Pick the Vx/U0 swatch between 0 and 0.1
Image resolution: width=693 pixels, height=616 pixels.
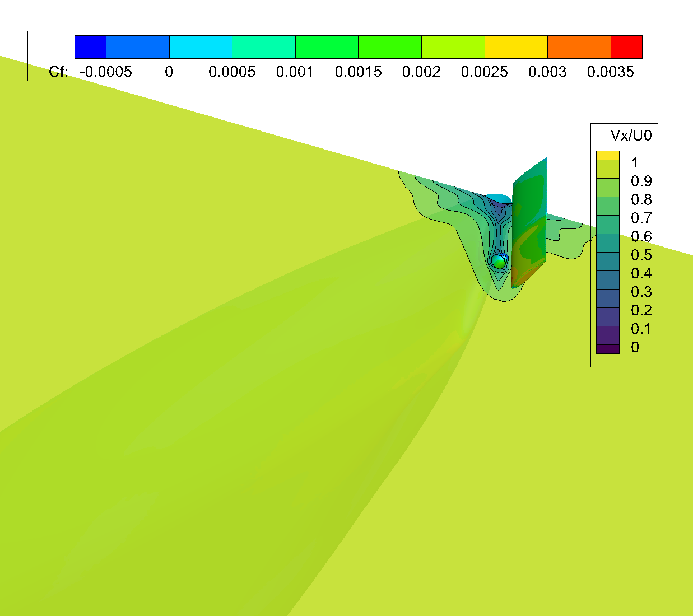pyautogui.click(x=608, y=335)
